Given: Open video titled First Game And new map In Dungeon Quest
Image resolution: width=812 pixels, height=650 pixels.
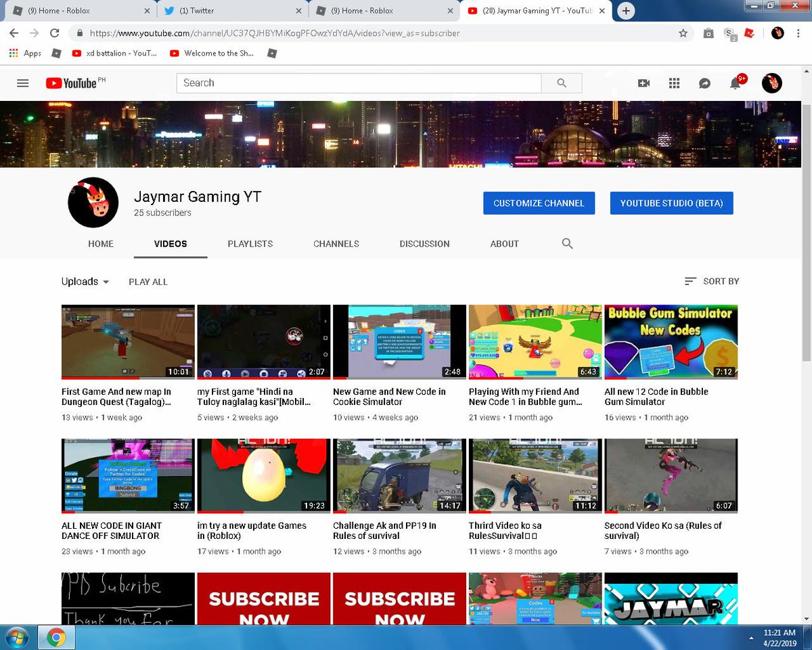Looking at the screenshot, I should [x=116, y=397].
